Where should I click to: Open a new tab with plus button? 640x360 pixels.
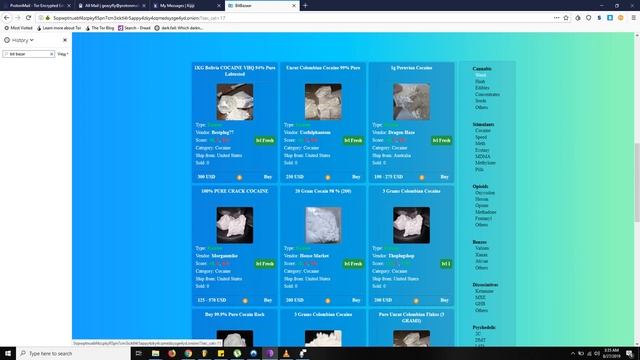(x=305, y=5)
